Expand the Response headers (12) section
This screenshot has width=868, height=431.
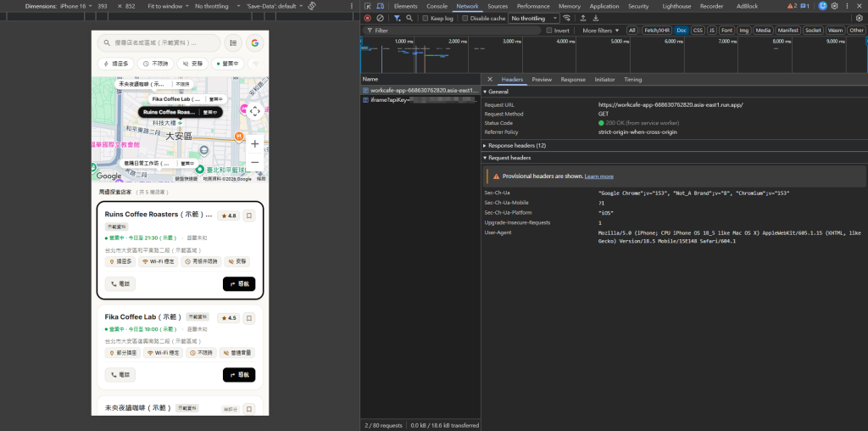[515, 146]
